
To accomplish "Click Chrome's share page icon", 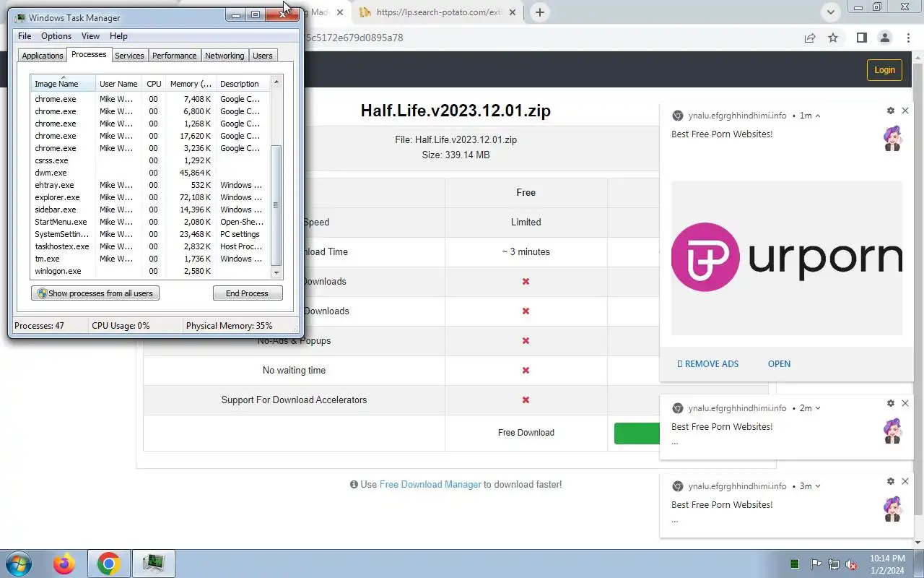I will pyautogui.click(x=810, y=38).
